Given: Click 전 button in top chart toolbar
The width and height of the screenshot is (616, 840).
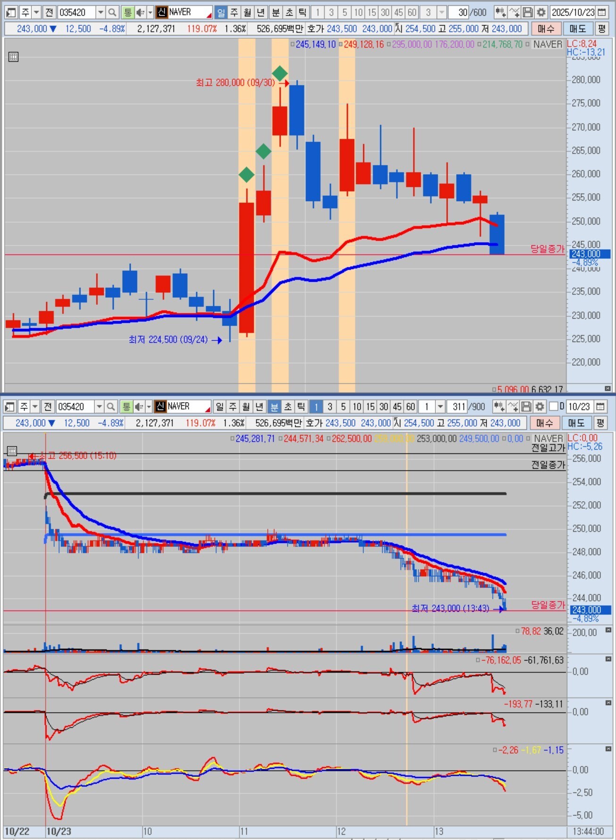Looking at the screenshot, I should click(x=50, y=12).
